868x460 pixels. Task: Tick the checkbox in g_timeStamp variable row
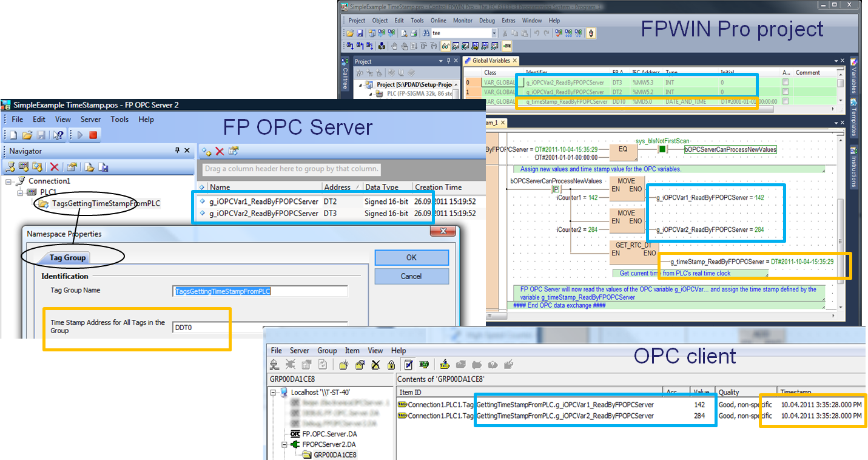(x=786, y=101)
